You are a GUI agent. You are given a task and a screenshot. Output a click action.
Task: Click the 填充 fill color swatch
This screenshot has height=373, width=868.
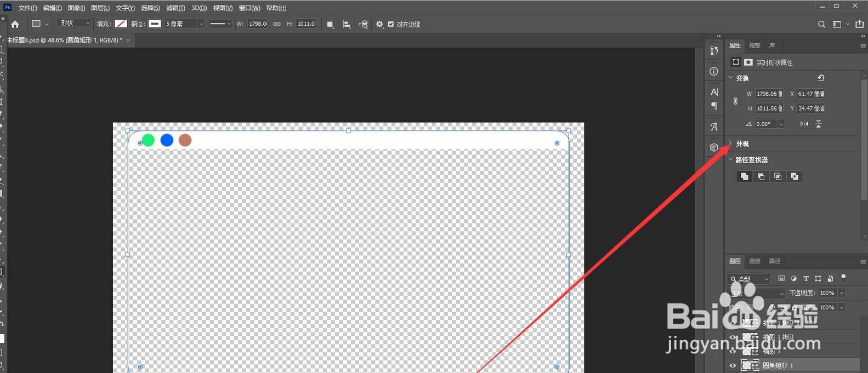(121, 24)
